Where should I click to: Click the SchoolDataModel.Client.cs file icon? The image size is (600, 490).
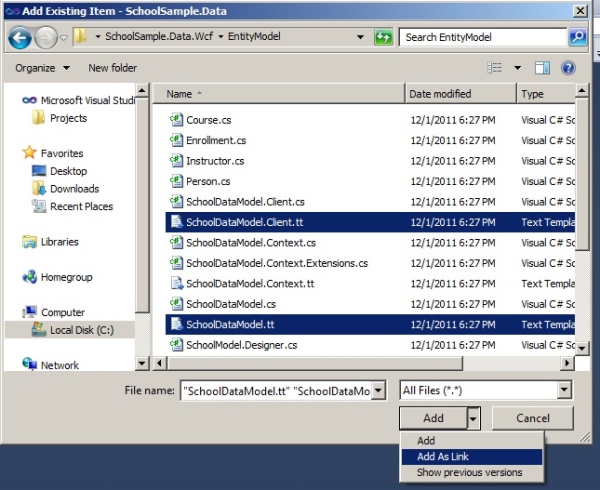click(x=176, y=202)
